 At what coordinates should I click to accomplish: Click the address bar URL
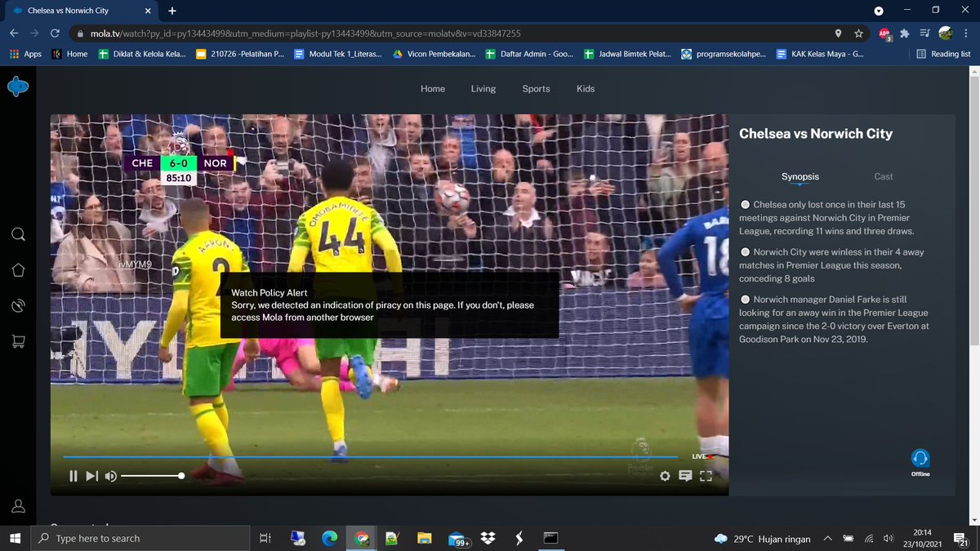[x=305, y=33]
